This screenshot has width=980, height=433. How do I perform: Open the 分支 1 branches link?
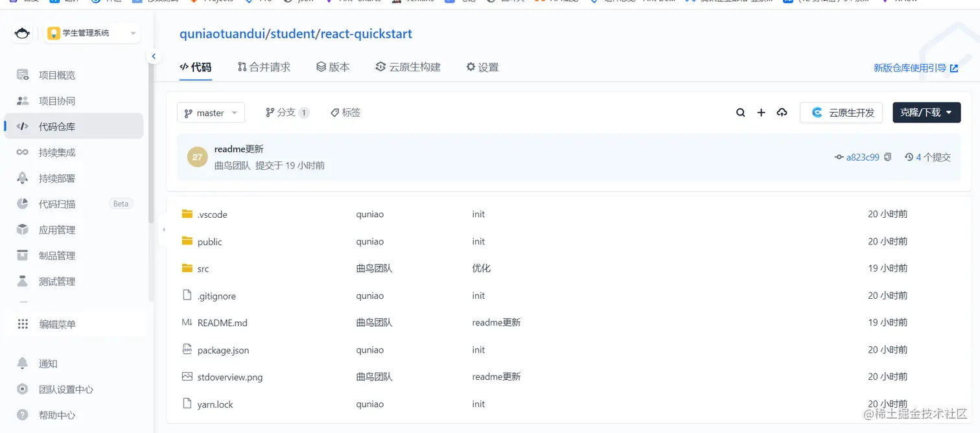pyautogui.click(x=287, y=113)
